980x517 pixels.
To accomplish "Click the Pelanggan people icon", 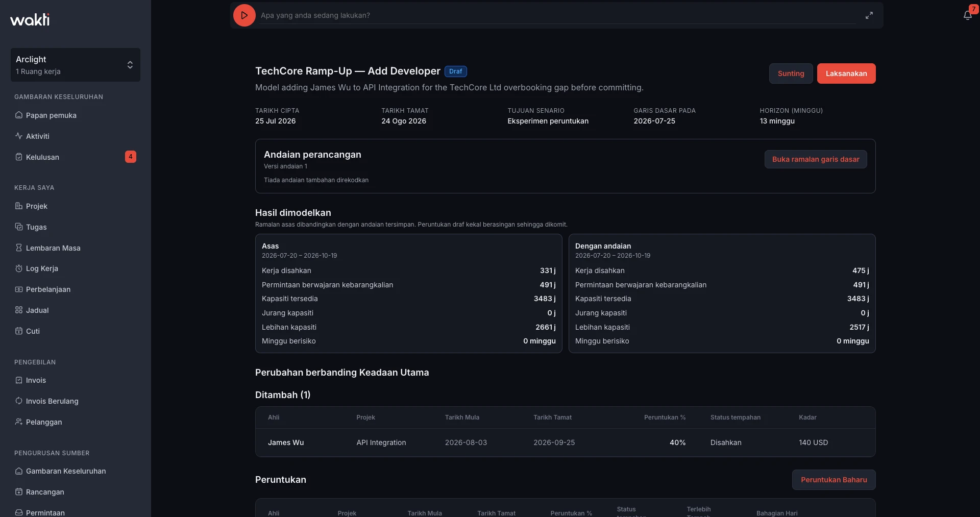I will (x=19, y=422).
